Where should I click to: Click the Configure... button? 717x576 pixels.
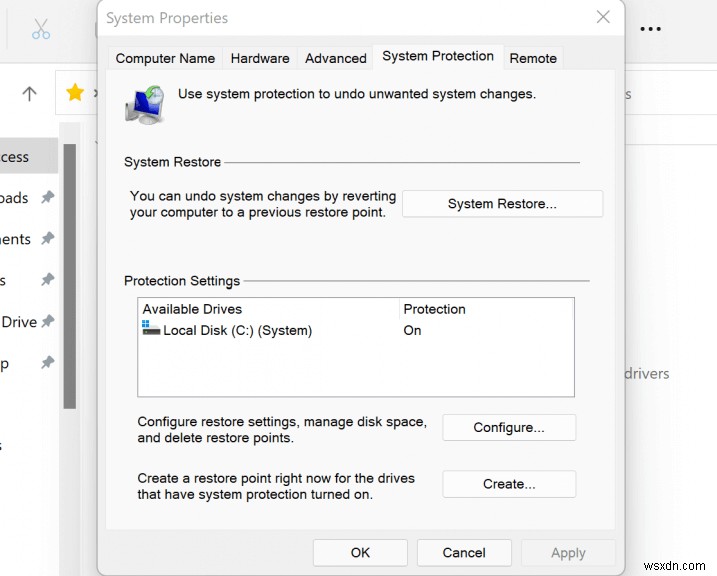coord(508,427)
